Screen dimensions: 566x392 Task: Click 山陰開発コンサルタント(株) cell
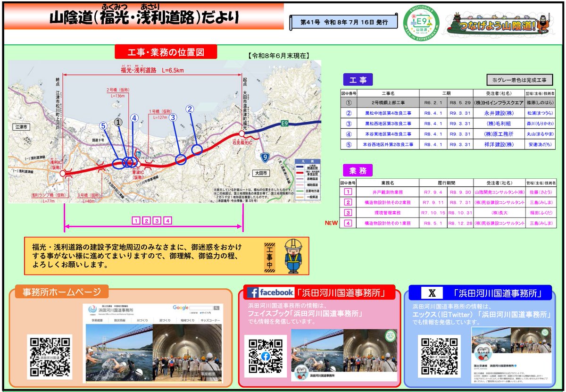pos(499,192)
